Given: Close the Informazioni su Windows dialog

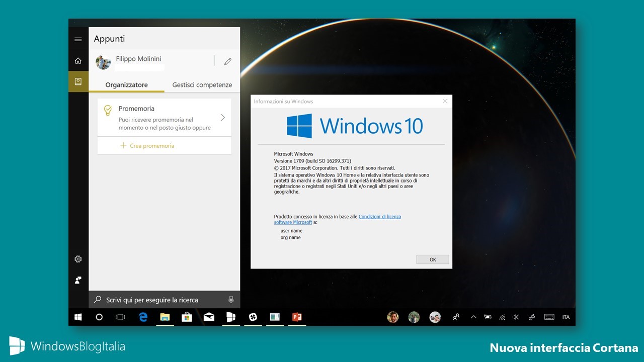Looking at the screenshot, I should pyautogui.click(x=445, y=101).
